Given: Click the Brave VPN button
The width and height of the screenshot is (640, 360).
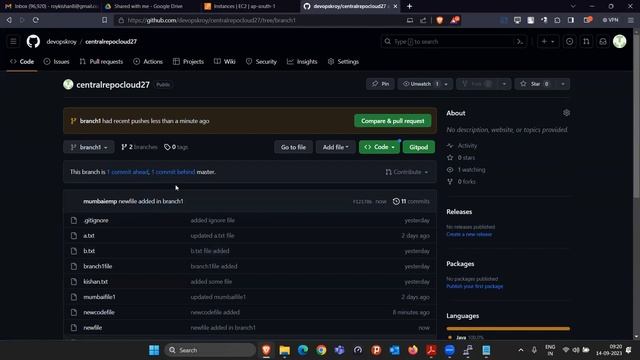Looking at the screenshot, I should point(611,20).
